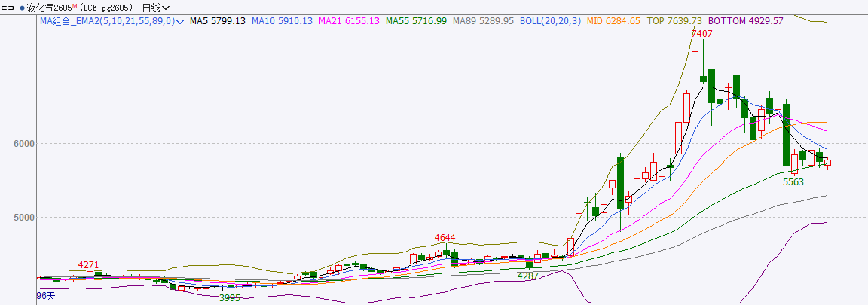The image size is (868, 305).
Task: Click the BOTTOM 4929.57 Bollinger value
Action: [746, 21]
